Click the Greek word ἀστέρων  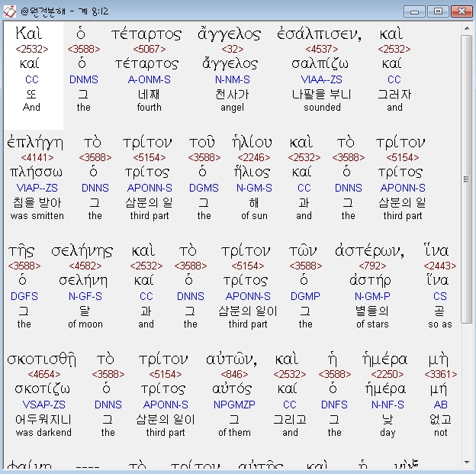[x=369, y=251]
